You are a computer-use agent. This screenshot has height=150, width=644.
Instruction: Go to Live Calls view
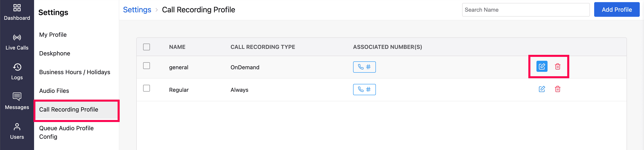click(x=17, y=38)
